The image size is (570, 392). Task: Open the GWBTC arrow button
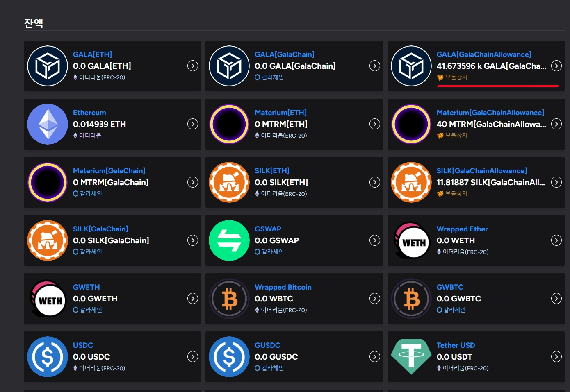tap(556, 299)
